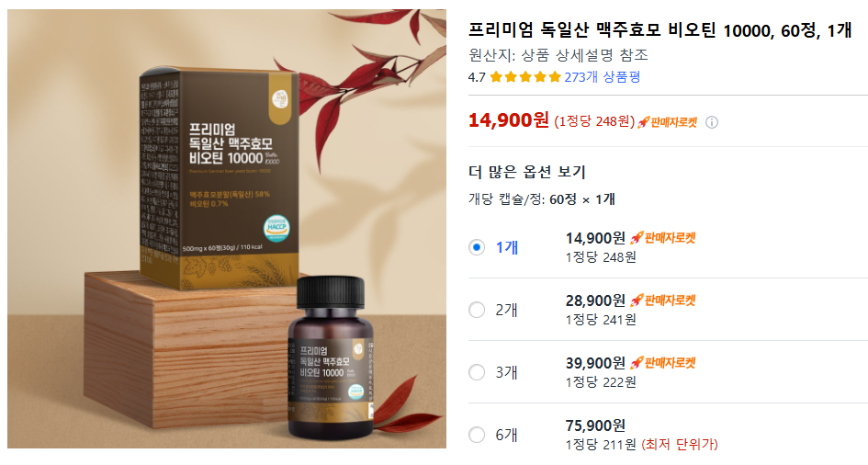Click the main product image

(226, 229)
